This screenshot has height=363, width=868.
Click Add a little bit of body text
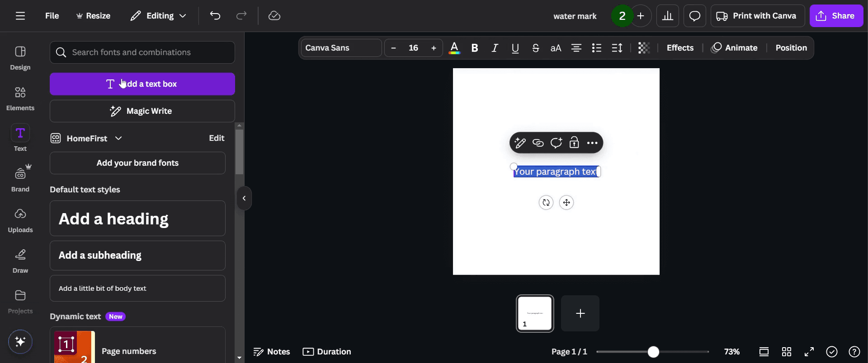click(x=137, y=289)
